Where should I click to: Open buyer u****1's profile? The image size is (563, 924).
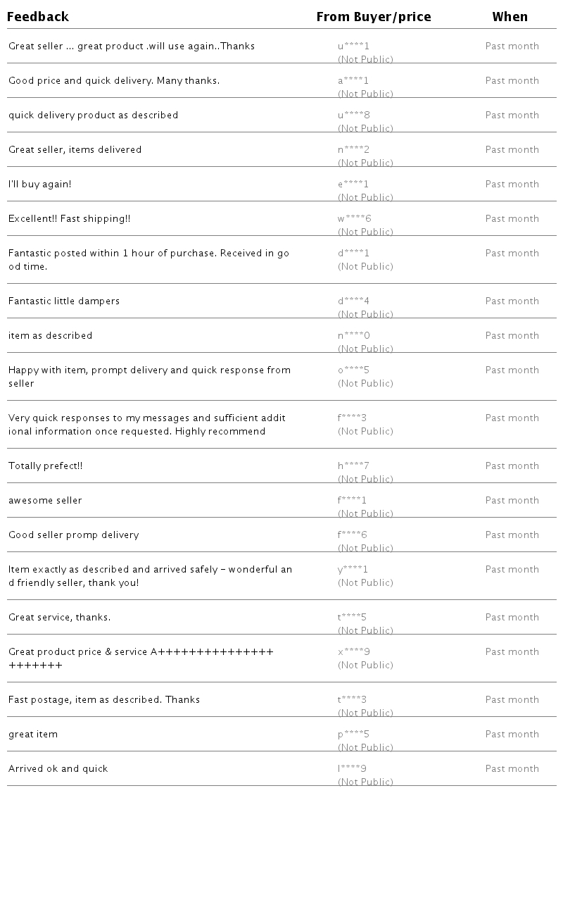(353, 46)
